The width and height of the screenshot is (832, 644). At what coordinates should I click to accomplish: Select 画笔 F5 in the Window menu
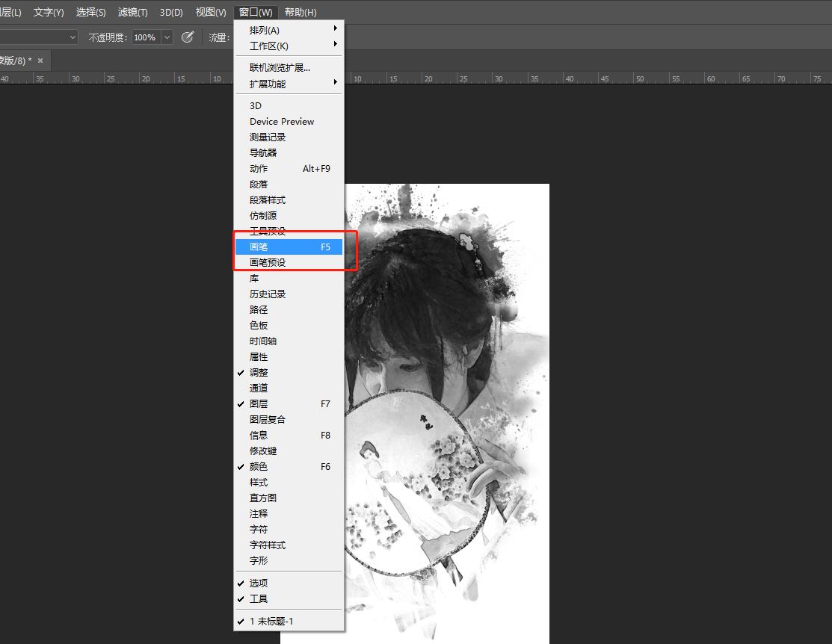289,247
